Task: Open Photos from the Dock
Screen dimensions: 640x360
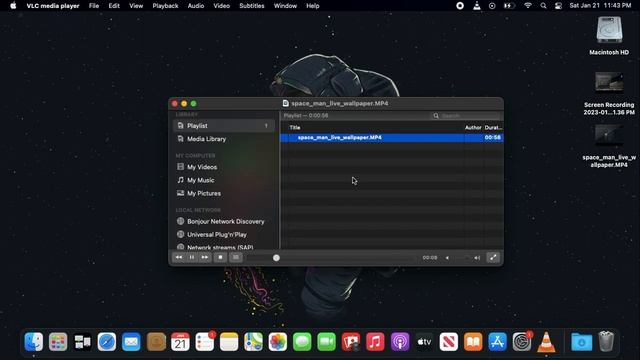Action: click(x=278, y=342)
